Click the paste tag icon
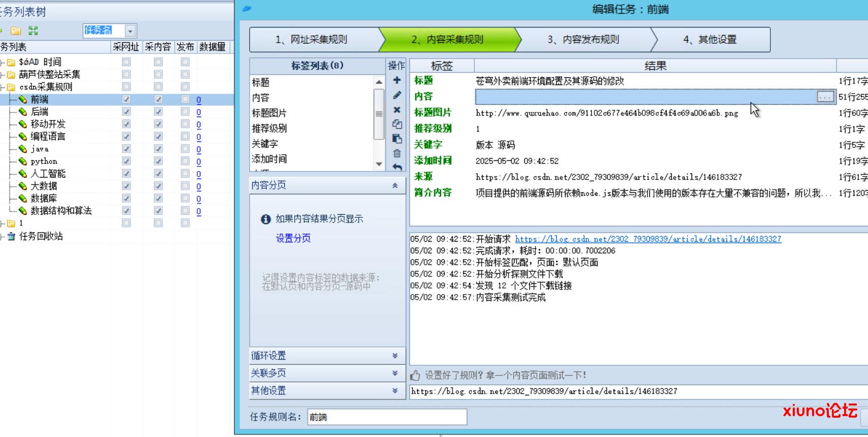The image size is (868, 437). (x=397, y=138)
